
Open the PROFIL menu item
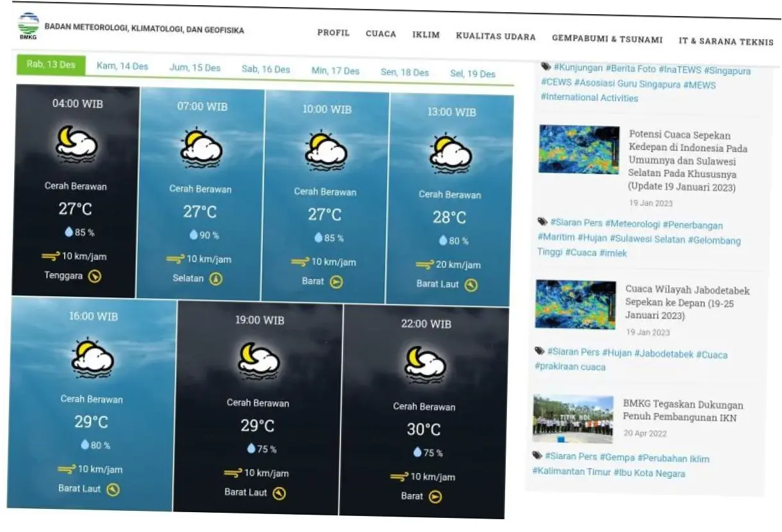coord(333,33)
